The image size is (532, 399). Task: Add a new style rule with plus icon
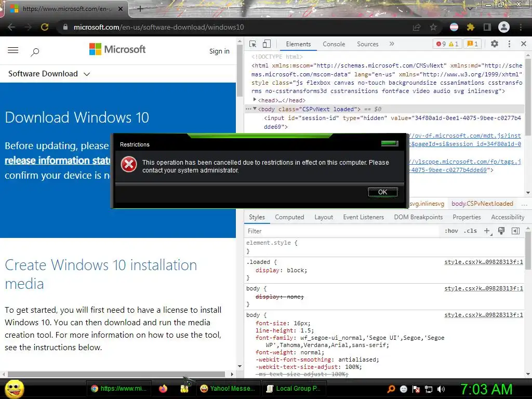487,231
